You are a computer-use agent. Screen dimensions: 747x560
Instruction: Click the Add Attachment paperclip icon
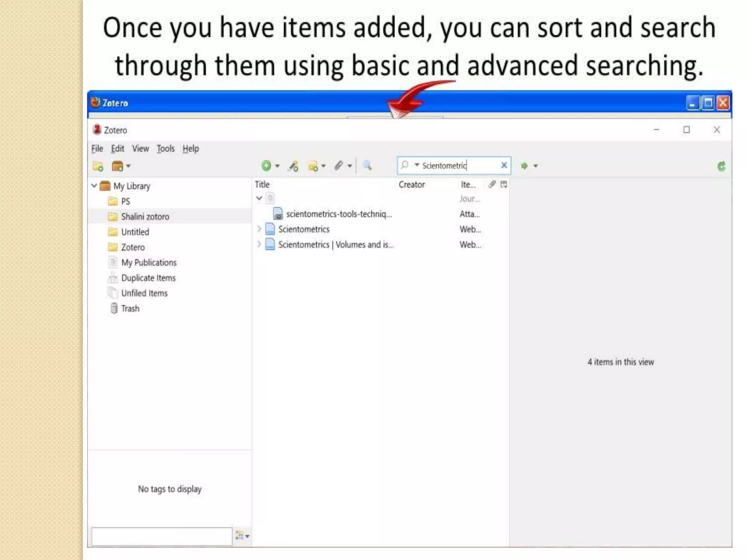(339, 166)
